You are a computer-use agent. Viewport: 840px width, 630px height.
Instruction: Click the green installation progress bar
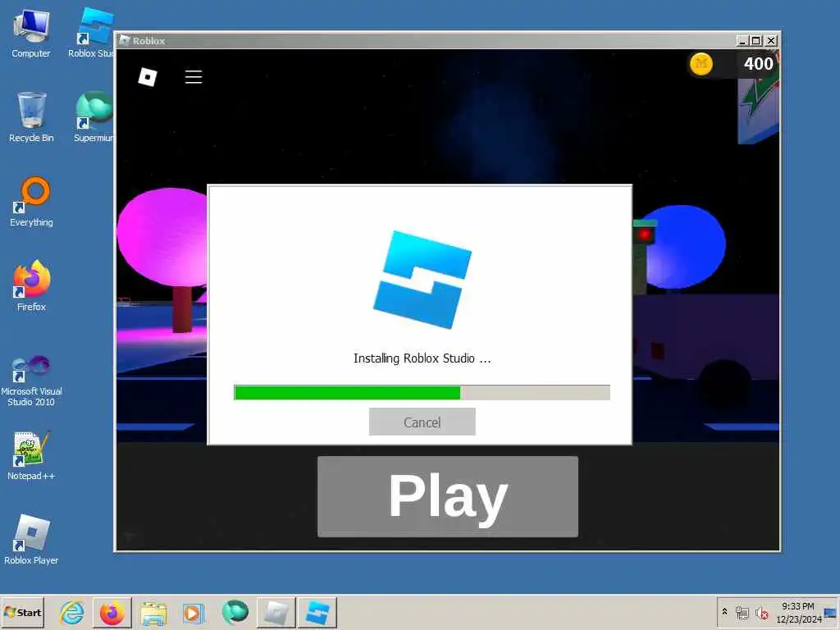[x=422, y=393]
